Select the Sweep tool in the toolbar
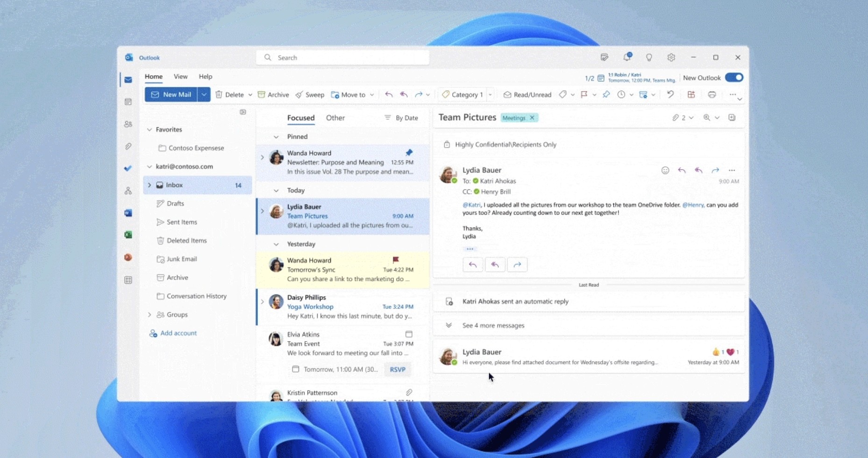Screen dimensions: 868x458 point(310,94)
